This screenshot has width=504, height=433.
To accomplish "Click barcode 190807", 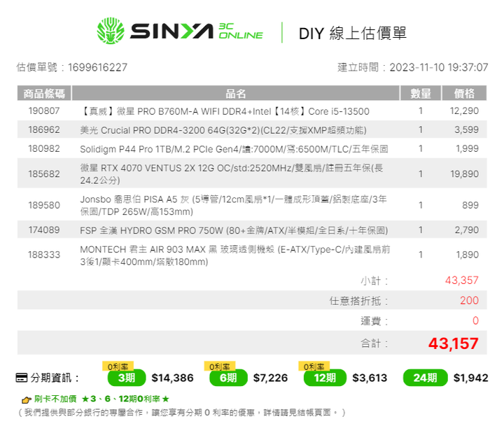I will coord(44,111).
